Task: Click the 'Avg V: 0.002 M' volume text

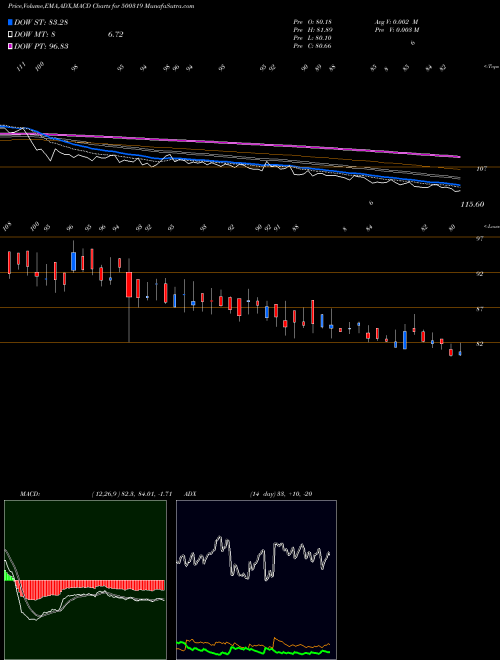Action: pyautogui.click(x=396, y=22)
